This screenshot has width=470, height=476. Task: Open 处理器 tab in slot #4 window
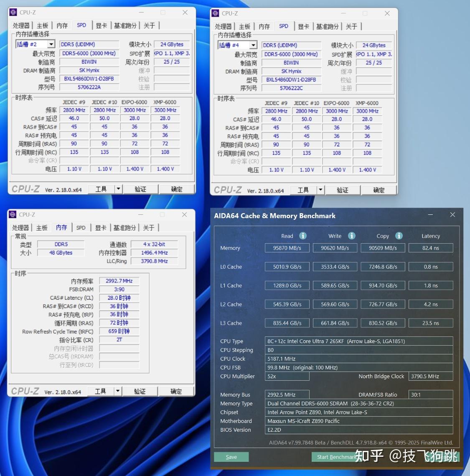click(223, 26)
